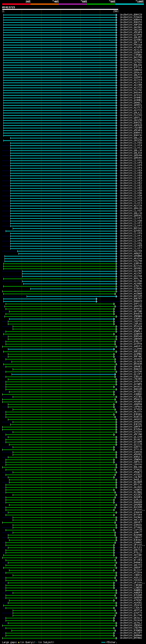
Task: Click the white query sequence bar
Action: point(60,9)
